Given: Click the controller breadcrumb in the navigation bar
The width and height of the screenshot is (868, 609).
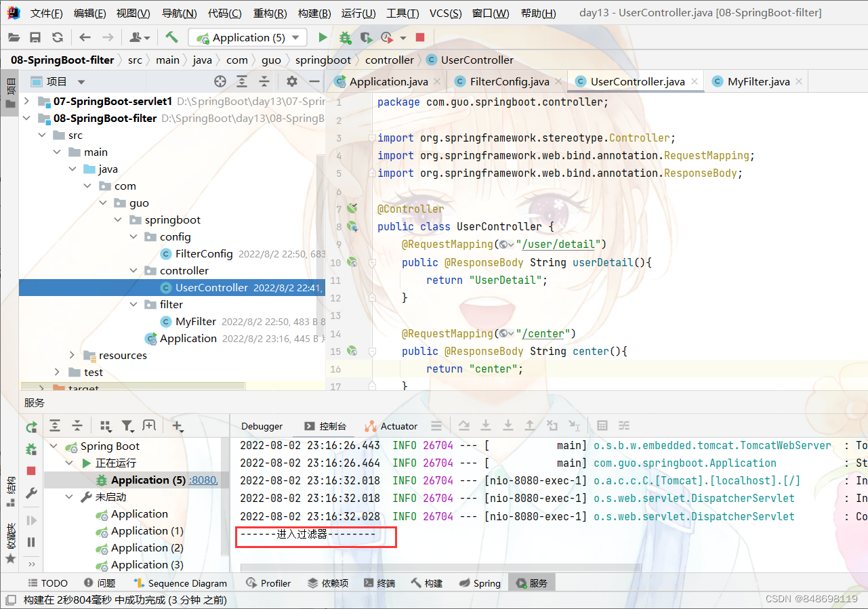Looking at the screenshot, I should click(390, 60).
